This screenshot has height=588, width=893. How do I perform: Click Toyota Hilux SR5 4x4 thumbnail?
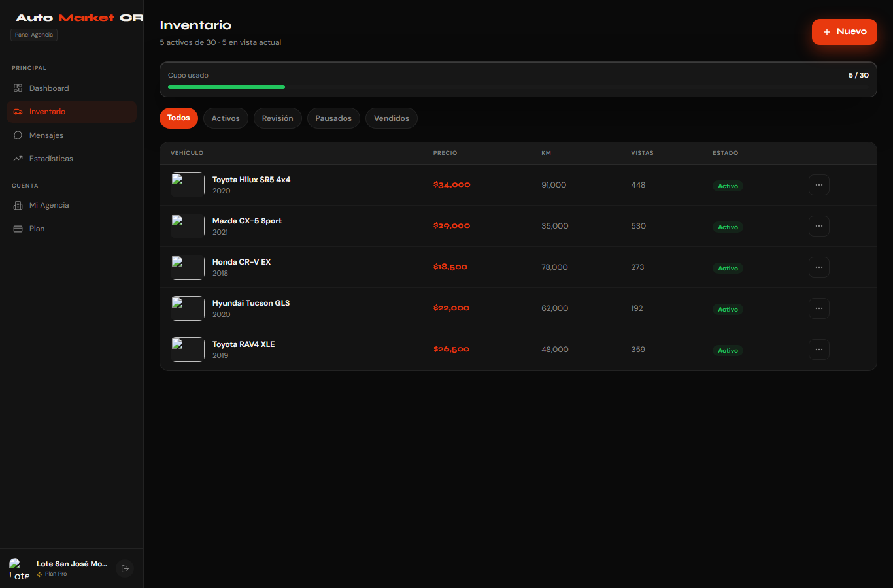pyautogui.click(x=188, y=185)
